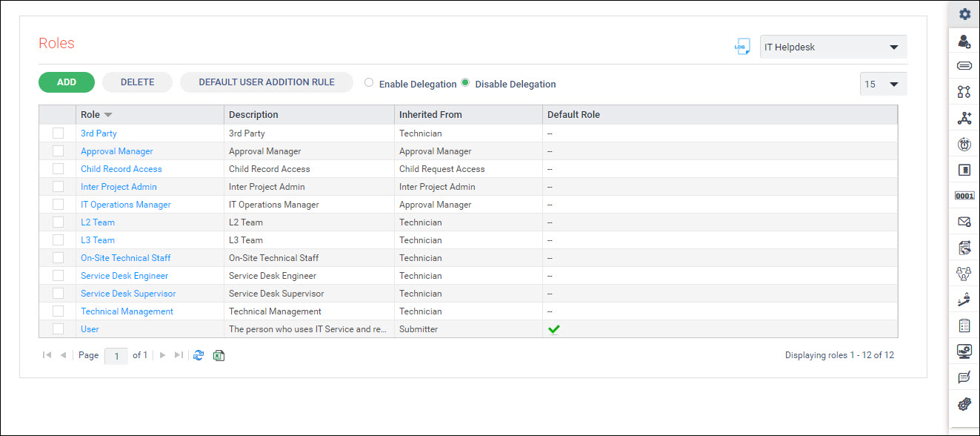Open the Service Desk Engineer role link
980x436 pixels.
(124, 276)
